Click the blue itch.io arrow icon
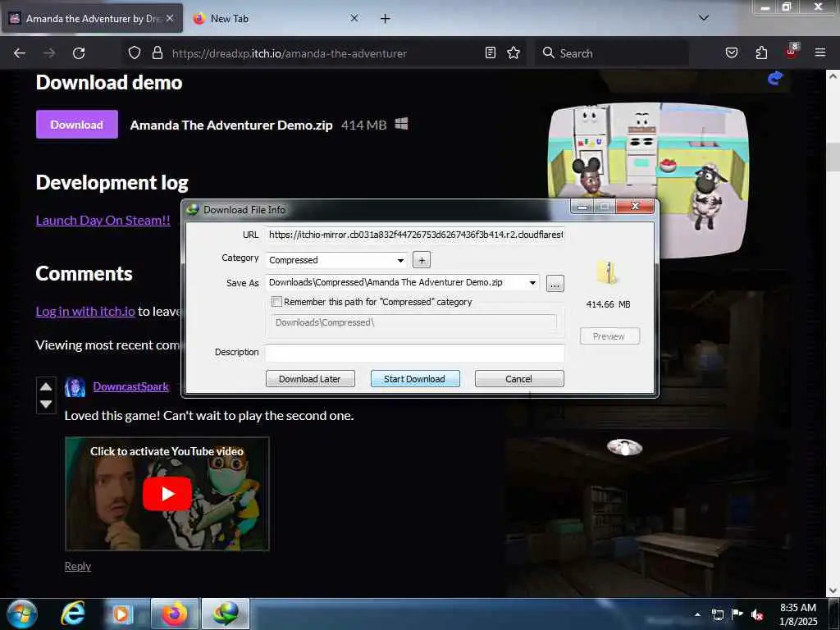 [x=774, y=79]
